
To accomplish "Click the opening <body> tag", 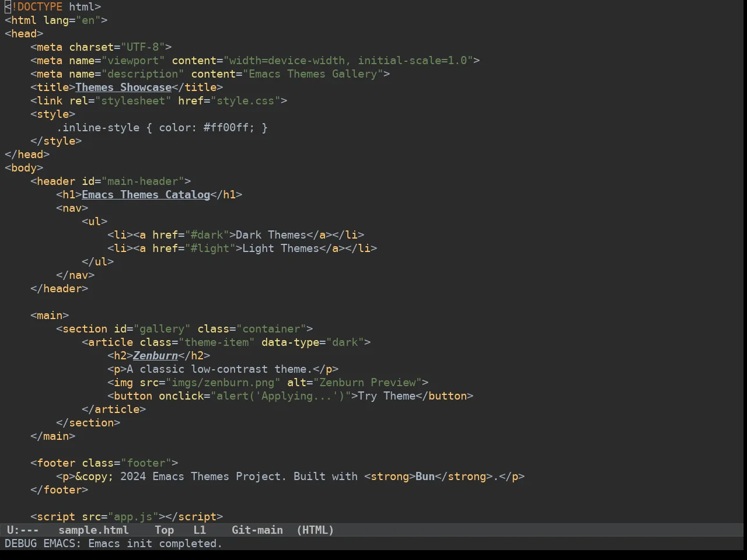I will [24, 168].
